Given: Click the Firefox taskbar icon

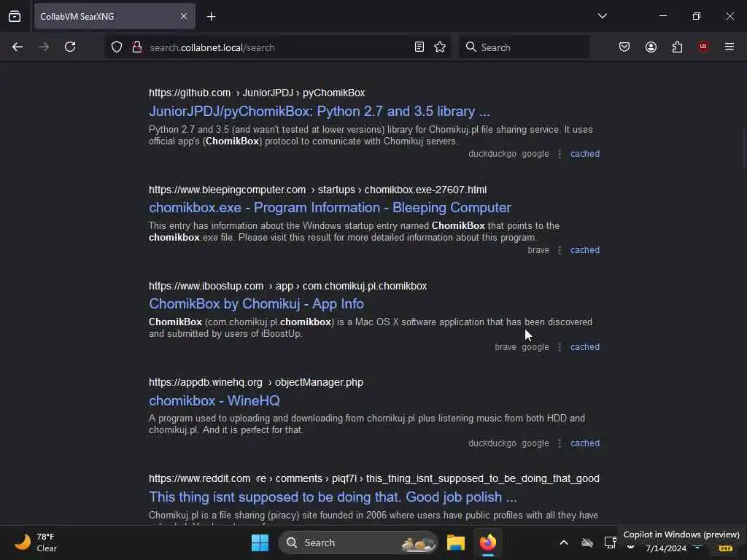Looking at the screenshot, I should pyautogui.click(x=488, y=542).
